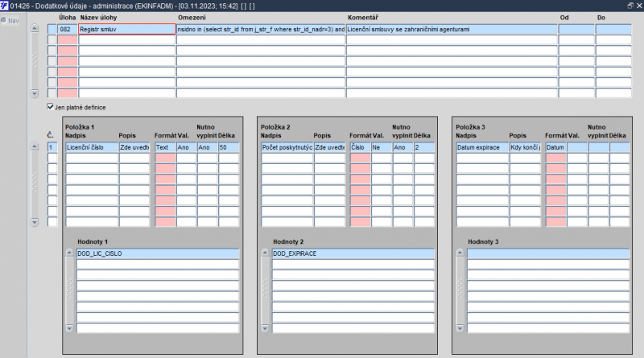Click Položka 1 Nutno vyplnit field 'Ano'

click(208, 147)
